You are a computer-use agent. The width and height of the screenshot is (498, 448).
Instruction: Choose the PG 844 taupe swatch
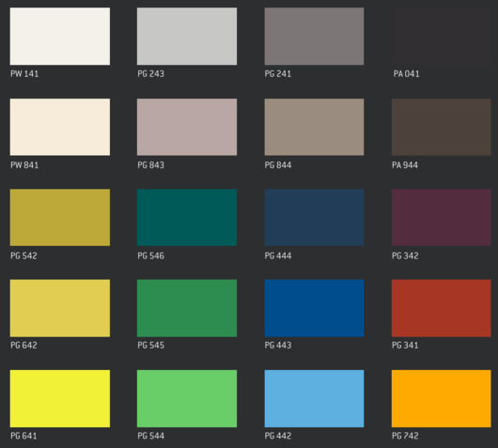[x=314, y=127]
